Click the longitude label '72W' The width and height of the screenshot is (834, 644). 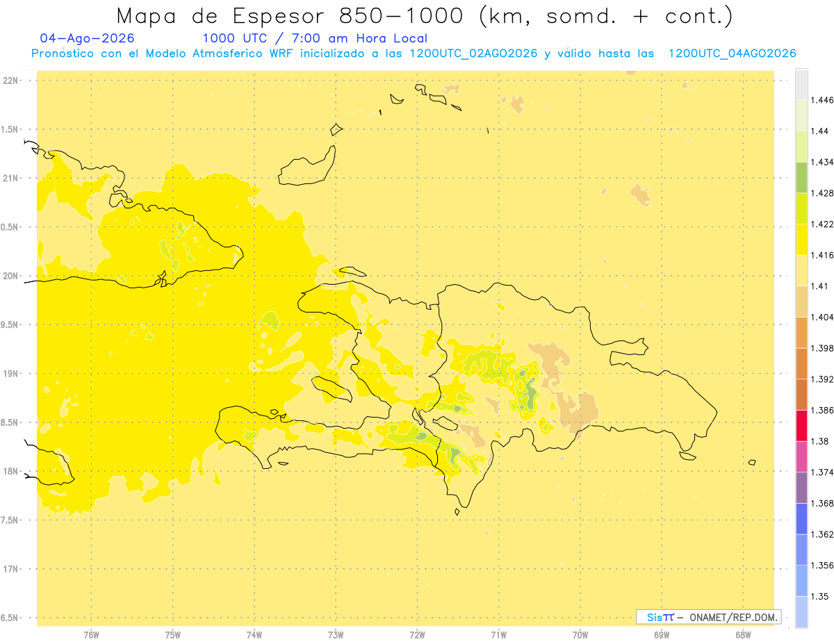coord(418,635)
